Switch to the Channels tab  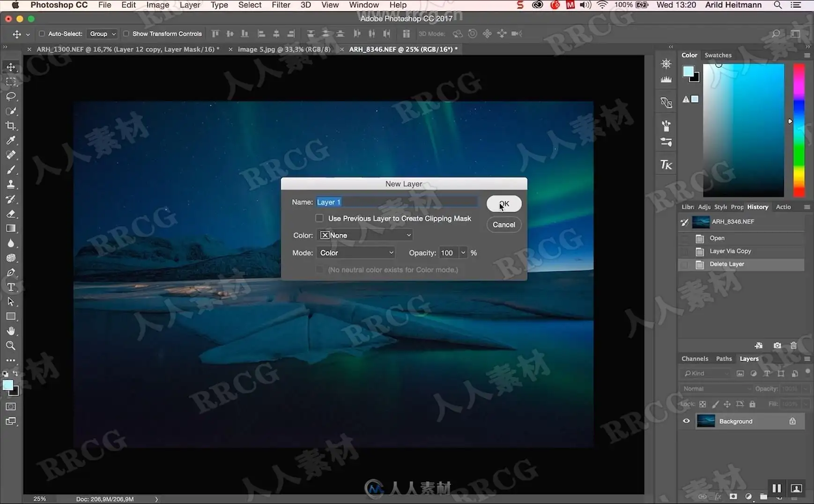point(695,359)
